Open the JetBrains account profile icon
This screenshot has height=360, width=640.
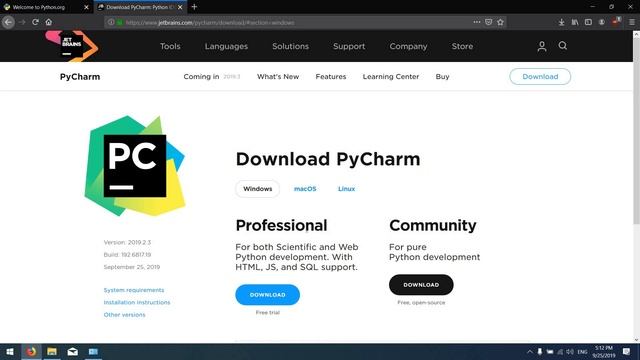click(x=542, y=46)
